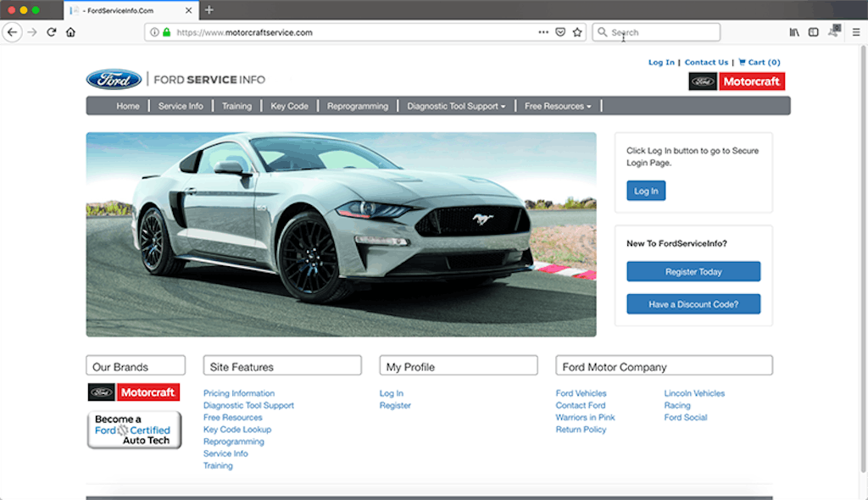Screen dimensions: 868x500
Task: Show site information icon in address bar
Action: (155, 32)
